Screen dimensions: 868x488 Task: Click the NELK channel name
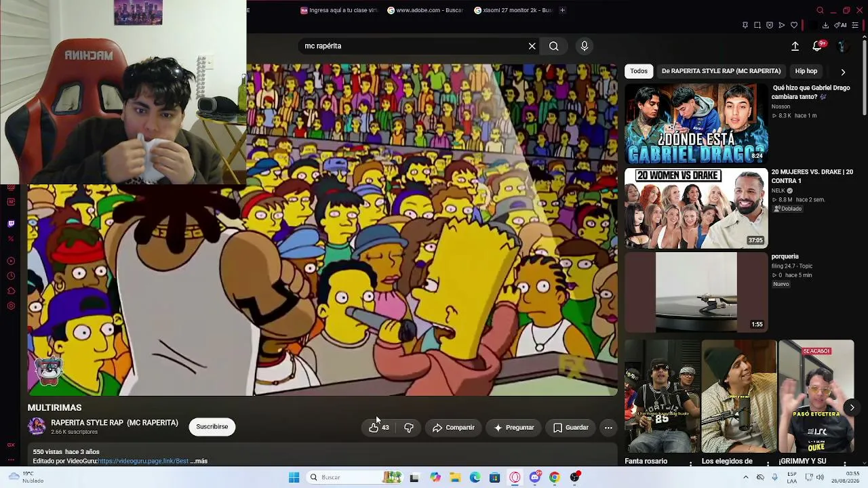tap(778, 190)
